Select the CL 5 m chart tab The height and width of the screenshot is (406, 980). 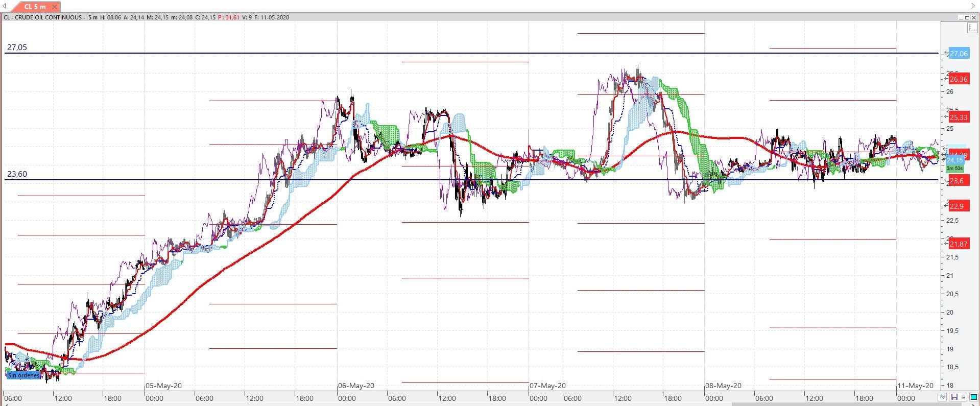(x=35, y=7)
